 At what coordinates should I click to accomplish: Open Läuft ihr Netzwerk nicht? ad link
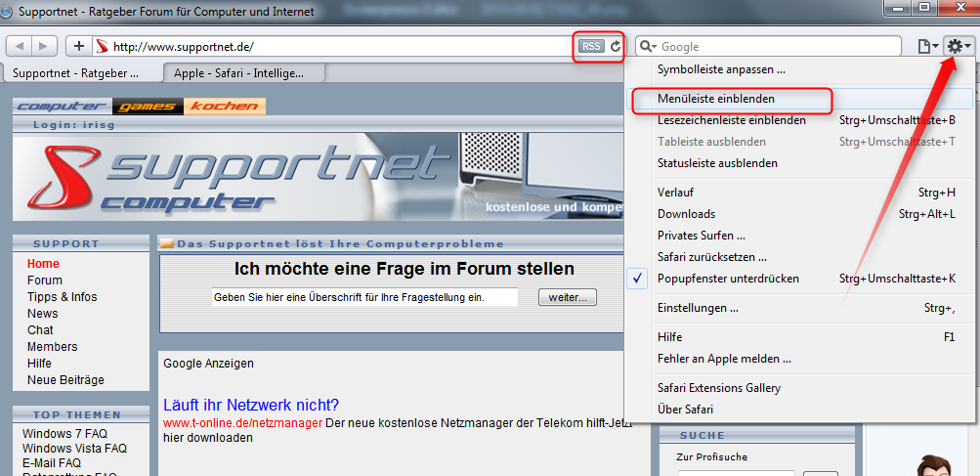251,405
